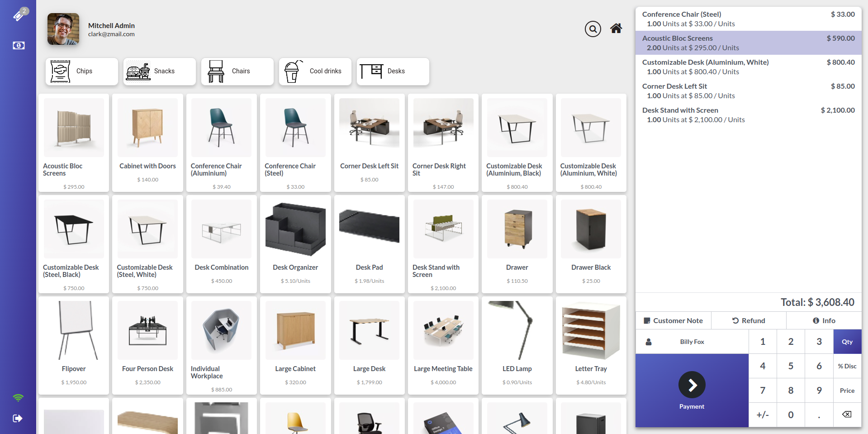
Task: Add Individual Workplace product
Action: coord(222,345)
